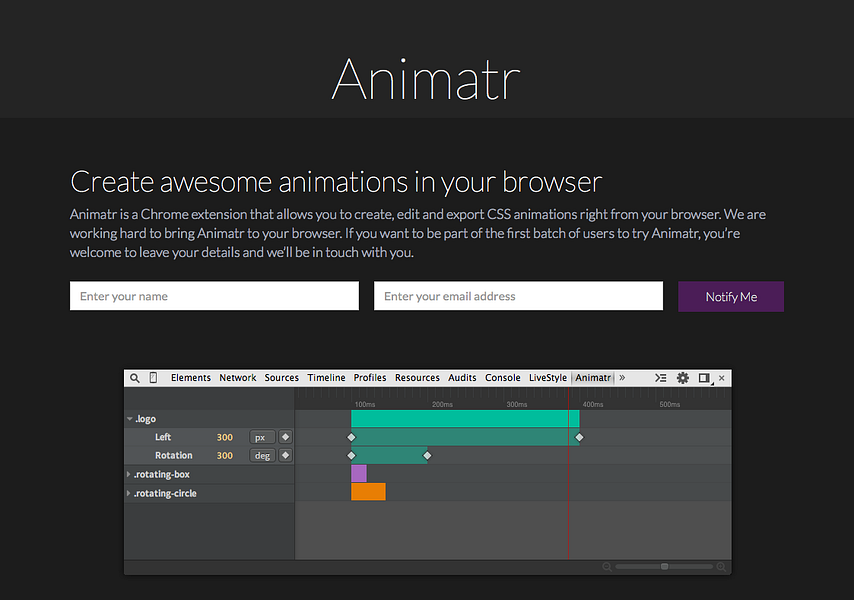Focus the Enter your name field
The image size is (854, 600).
pyautogui.click(x=215, y=296)
